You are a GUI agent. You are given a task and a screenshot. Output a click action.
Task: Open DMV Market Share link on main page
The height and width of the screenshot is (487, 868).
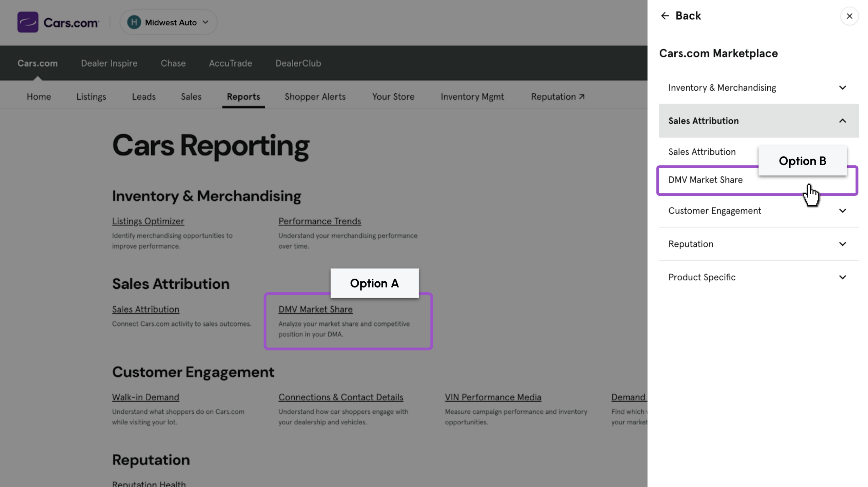(x=316, y=310)
